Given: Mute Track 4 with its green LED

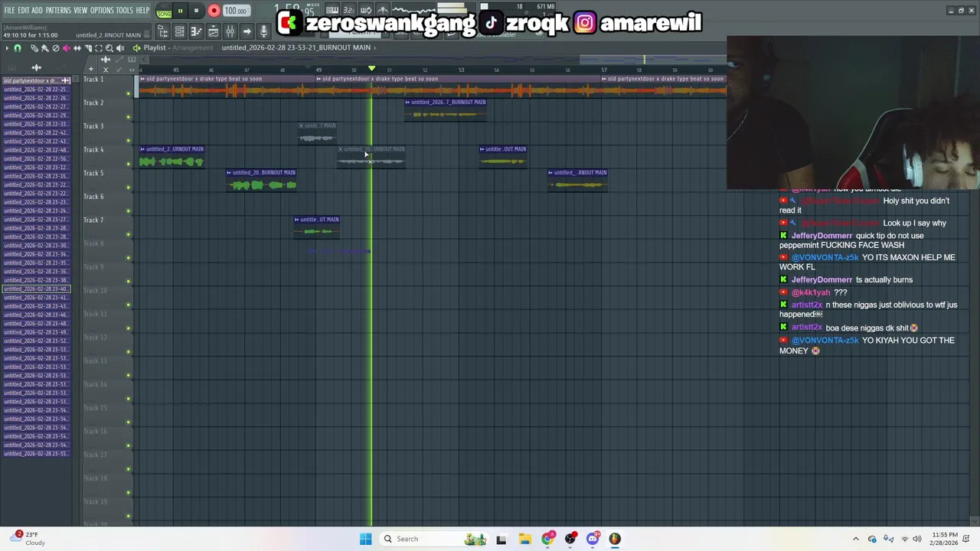Looking at the screenshot, I should point(129,165).
